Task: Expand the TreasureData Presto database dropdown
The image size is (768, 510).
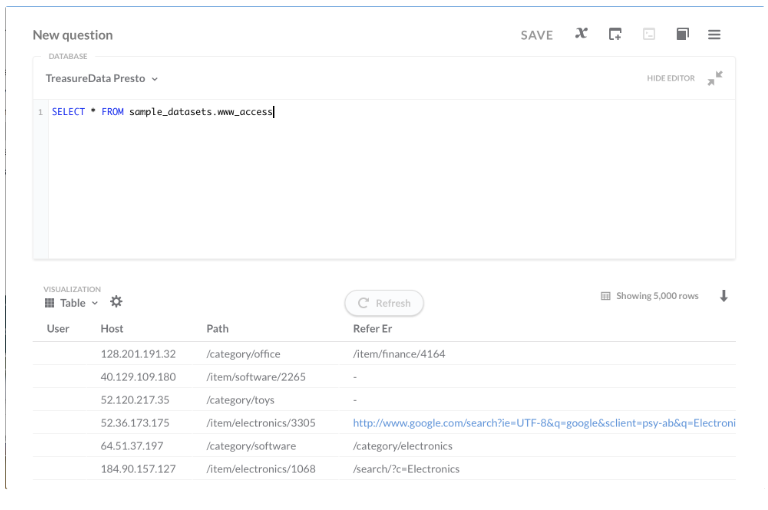Action: pyautogui.click(x=102, y=78)
